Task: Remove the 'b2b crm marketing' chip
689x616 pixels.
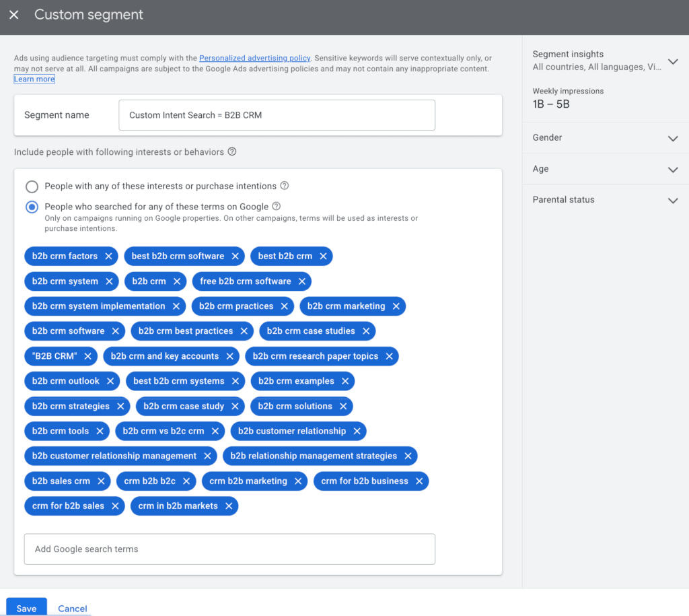Action: pos(396,306)
